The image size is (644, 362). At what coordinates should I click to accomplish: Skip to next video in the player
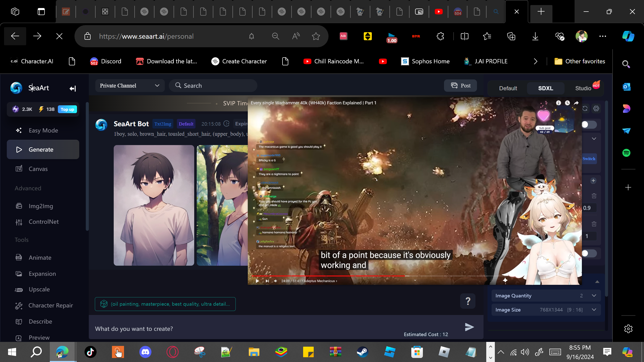pyautogui.click(x=267, y=281)
